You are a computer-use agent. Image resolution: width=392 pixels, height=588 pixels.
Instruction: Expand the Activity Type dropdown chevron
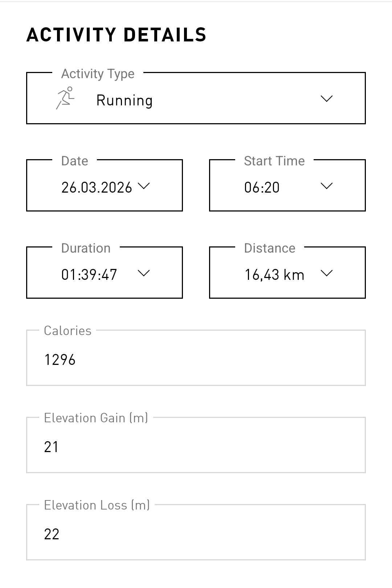(x=327, y=98)
